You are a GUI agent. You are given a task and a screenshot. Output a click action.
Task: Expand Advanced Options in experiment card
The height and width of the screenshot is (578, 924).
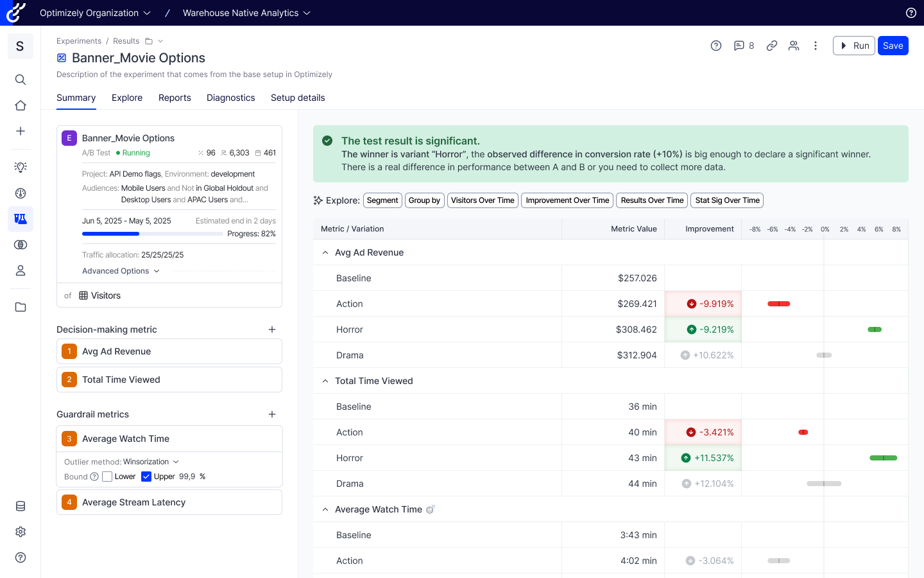(121, 271)
